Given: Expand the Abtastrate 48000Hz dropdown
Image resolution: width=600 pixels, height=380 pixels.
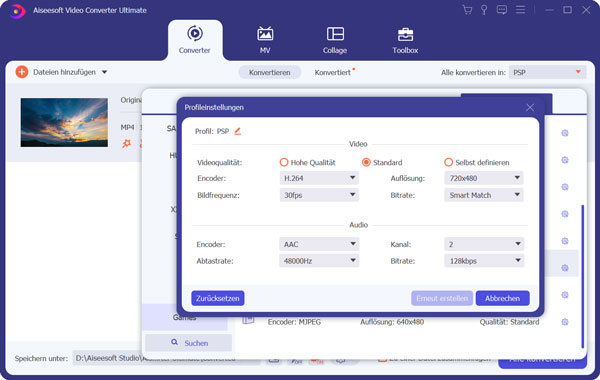Looking at the screenshot, I should coord(319,261).
